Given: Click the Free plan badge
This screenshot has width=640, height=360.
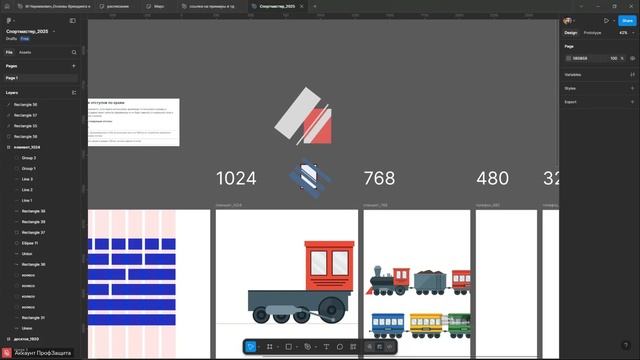Looking at the screenshot, I should 25,39.
